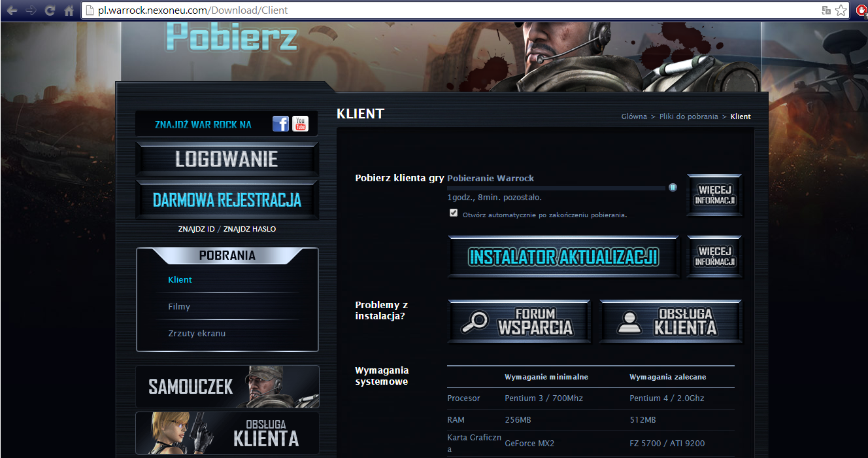Click the 'Wymaganie minimalne' column header

tap(546, 377)
